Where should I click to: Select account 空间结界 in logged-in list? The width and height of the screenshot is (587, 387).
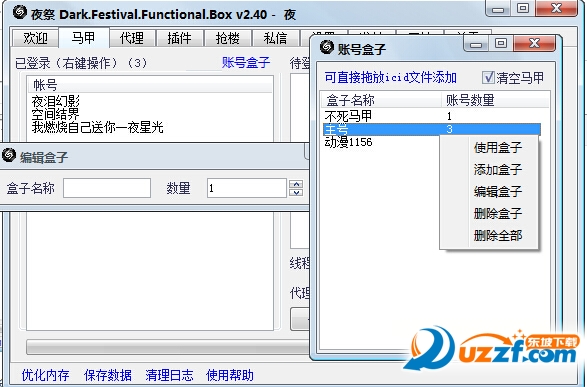pos(55,114)
